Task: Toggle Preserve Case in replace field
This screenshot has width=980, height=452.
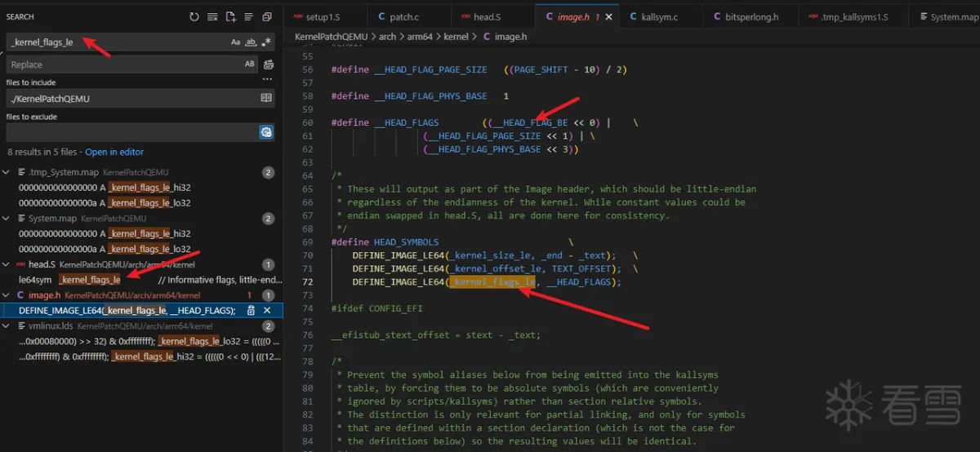Action: point(249,64)
